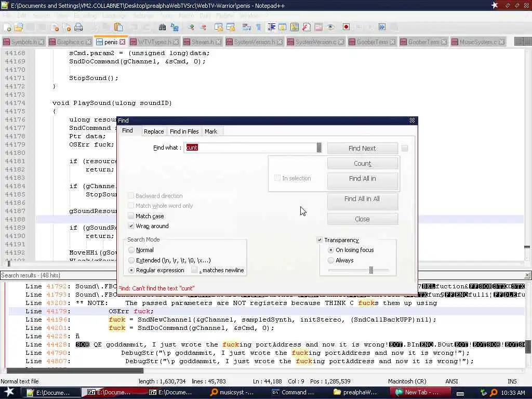The width and height of the screenshot is (532, 399).
Task: Click the Find All in Current button
Action: [x=362, y=180]
